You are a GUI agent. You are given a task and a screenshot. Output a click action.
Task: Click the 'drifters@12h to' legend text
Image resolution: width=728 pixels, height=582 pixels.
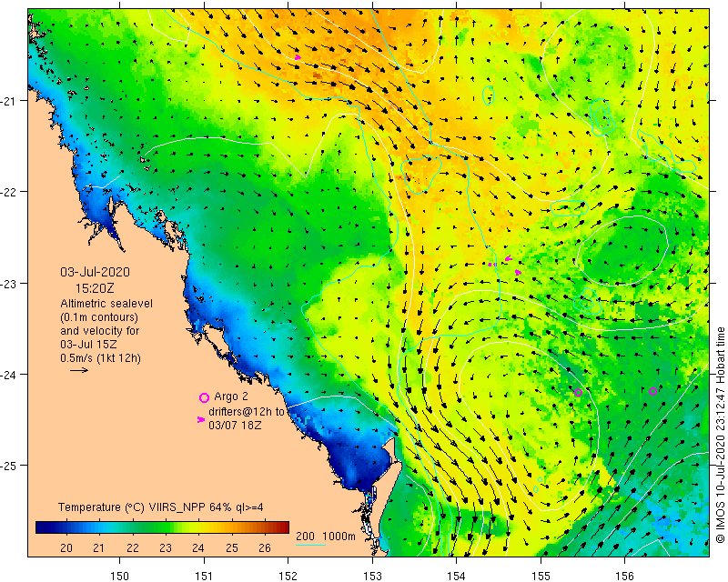pyautogui.click(x=247, y=411)
